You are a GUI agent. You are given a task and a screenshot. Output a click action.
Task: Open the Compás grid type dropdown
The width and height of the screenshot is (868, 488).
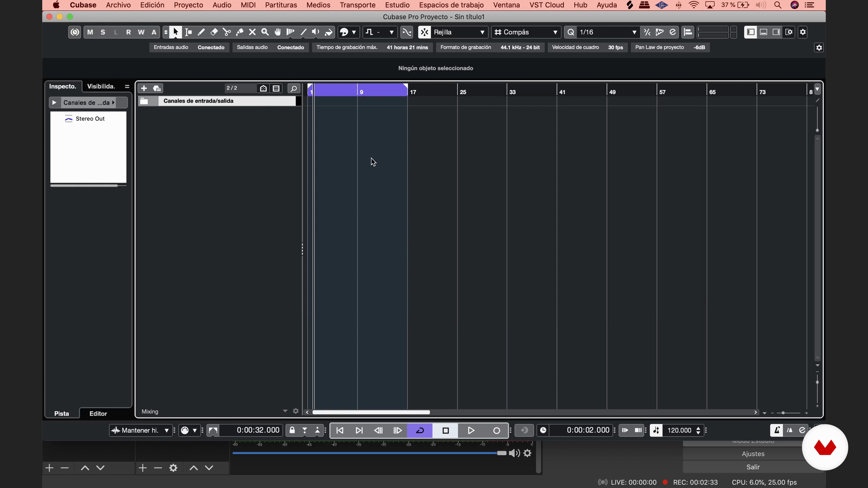(x=526, y=32)
